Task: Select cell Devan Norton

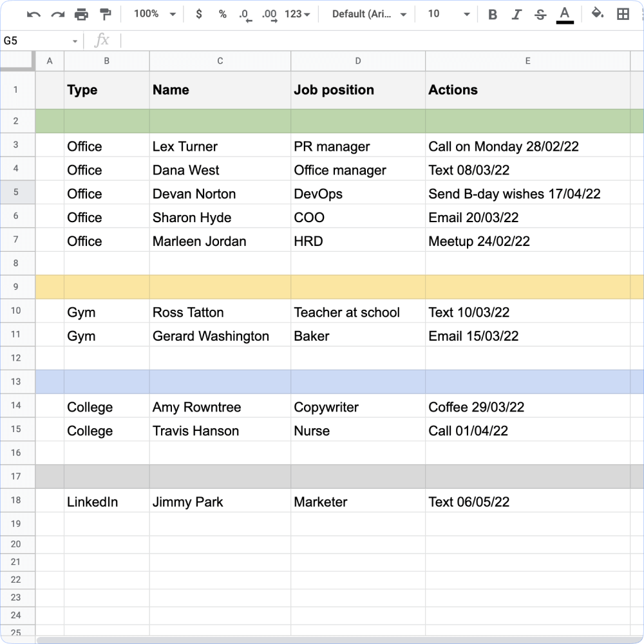Action: (x=220, y=193)
